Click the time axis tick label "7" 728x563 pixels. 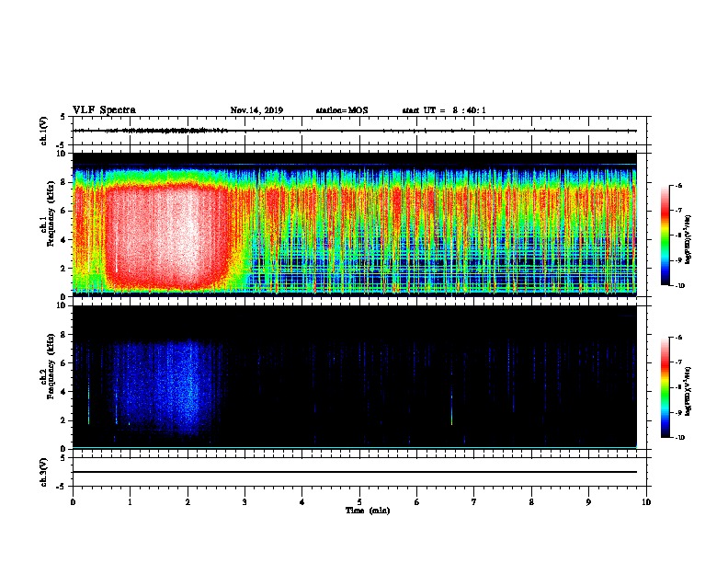click(x=474, y=502)
